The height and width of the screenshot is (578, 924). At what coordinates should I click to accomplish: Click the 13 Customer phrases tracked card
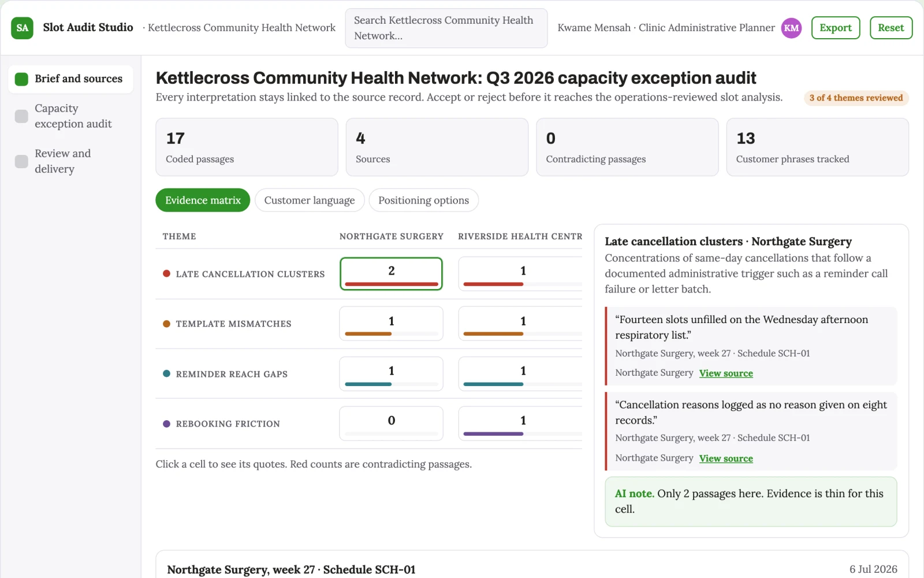817,147
